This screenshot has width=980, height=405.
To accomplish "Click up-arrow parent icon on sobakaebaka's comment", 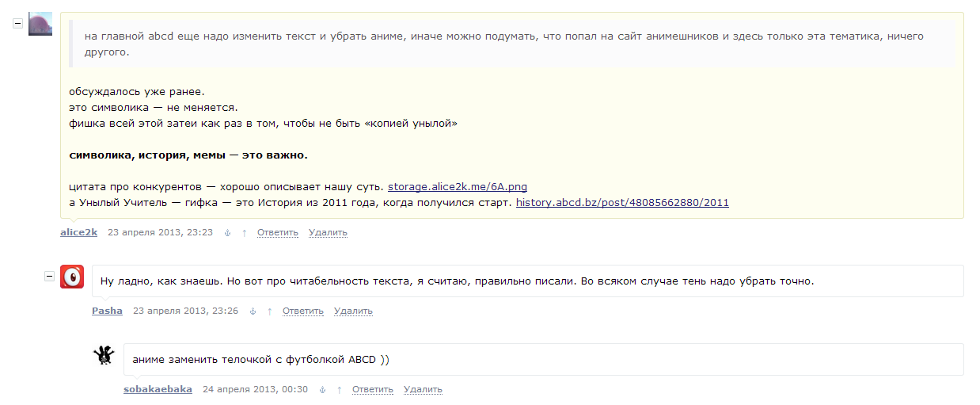I will [x=340, y=390].
